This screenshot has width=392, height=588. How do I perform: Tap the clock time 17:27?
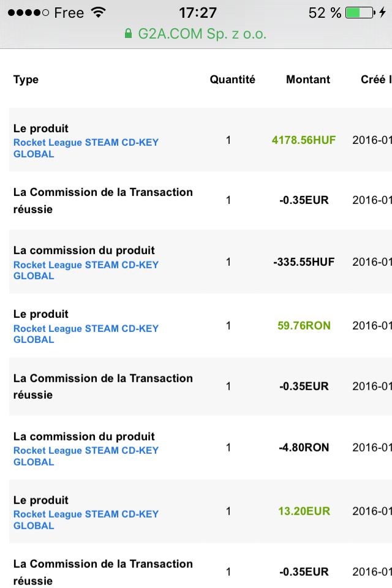click(x=197, y=12)
